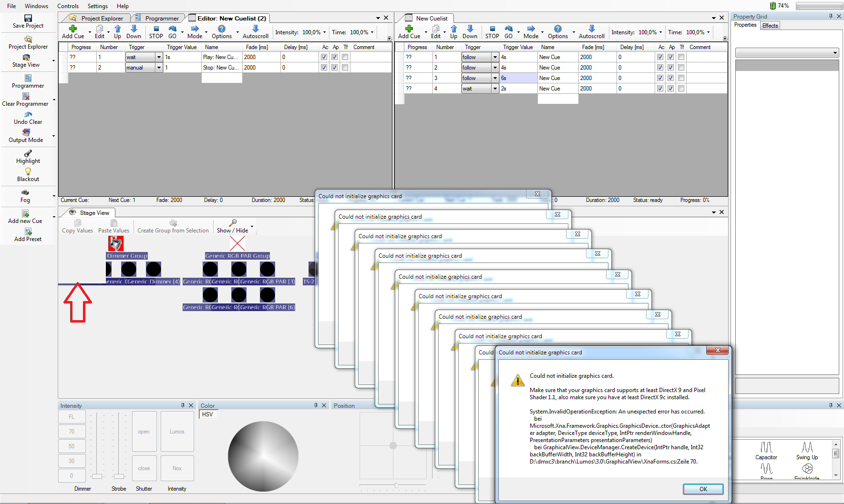Viewport: 844px width, 504px height.
Task: Switch to the Programmer tab
Action: click(x=161, y=18)
